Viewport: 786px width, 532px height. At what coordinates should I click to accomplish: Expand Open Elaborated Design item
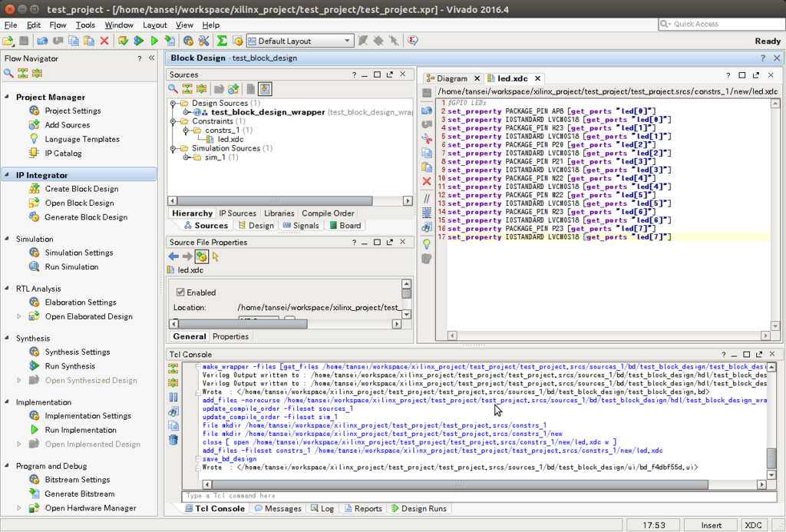(x=19, y=316)
